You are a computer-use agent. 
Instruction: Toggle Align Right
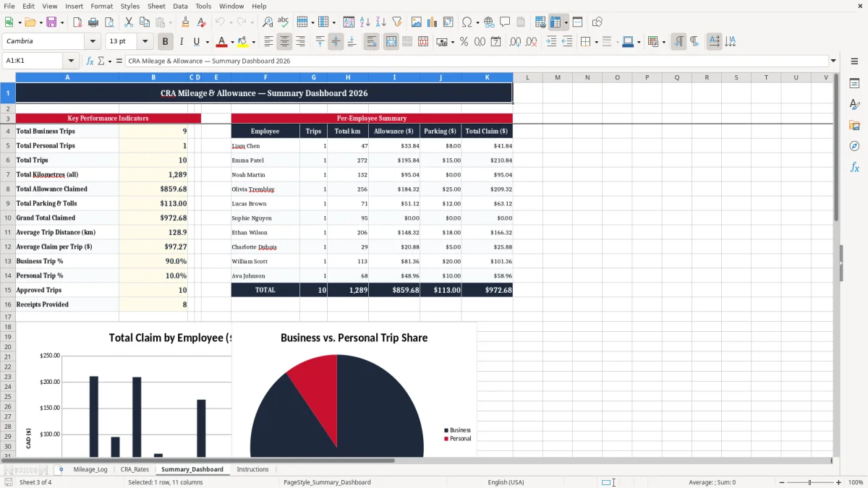[301, 42]
